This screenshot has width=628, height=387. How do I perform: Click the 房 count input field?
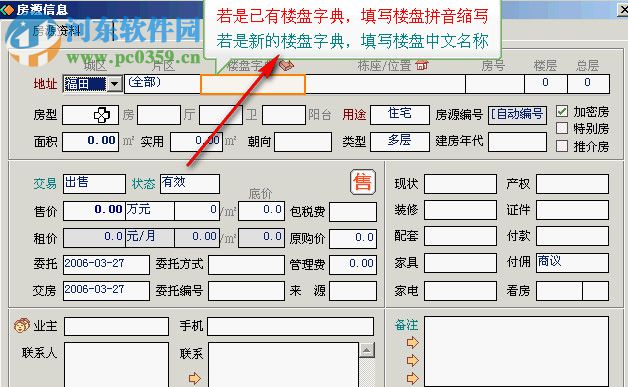159,115
